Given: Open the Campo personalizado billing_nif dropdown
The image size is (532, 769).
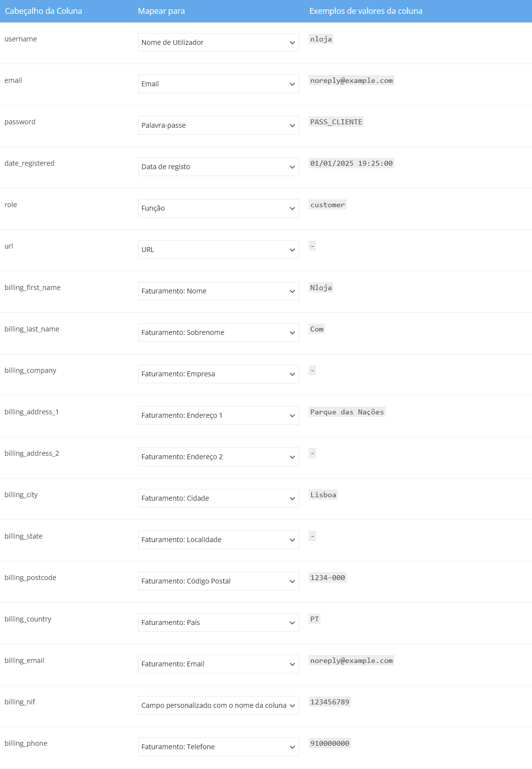Looking at the screenshot, I should [x=218, y=705].
